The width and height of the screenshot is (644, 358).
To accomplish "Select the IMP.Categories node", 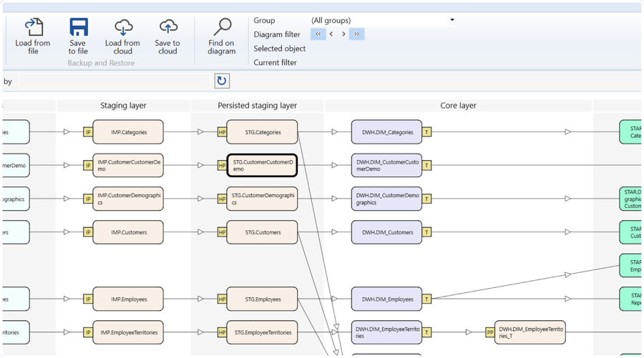I will pyautogui.click(x=128, y=132).
